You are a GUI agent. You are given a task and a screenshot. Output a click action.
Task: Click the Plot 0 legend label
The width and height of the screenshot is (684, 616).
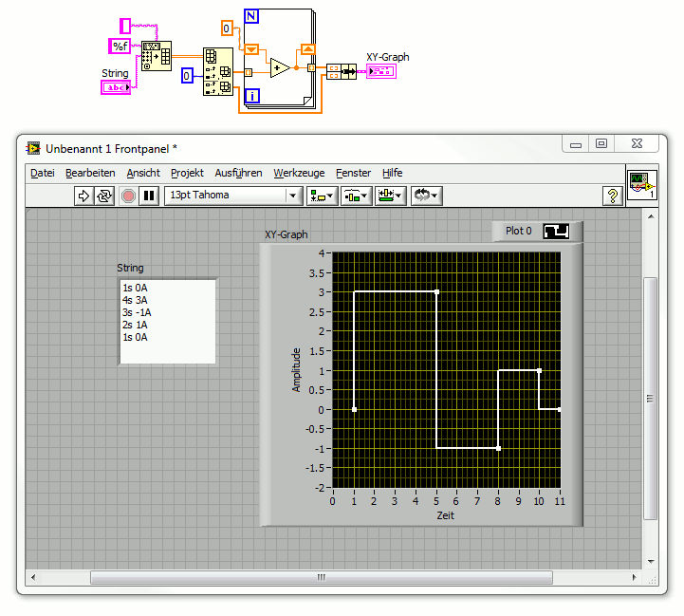point(518,231)
